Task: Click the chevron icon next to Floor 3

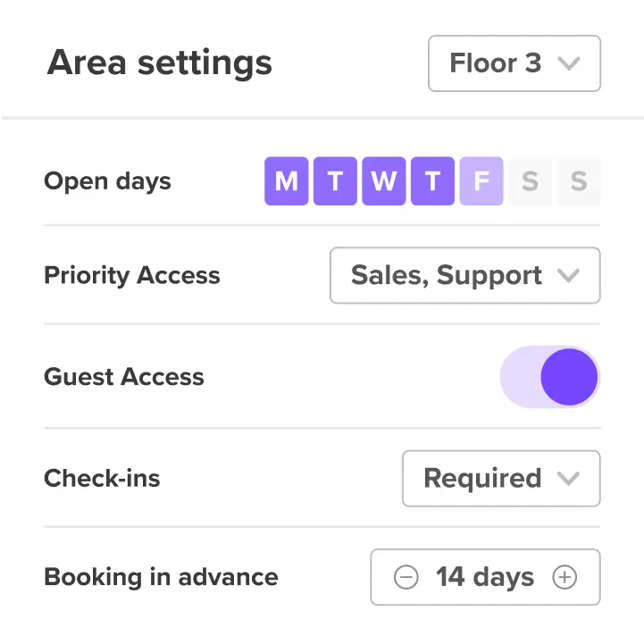Action: click(569, 63)
